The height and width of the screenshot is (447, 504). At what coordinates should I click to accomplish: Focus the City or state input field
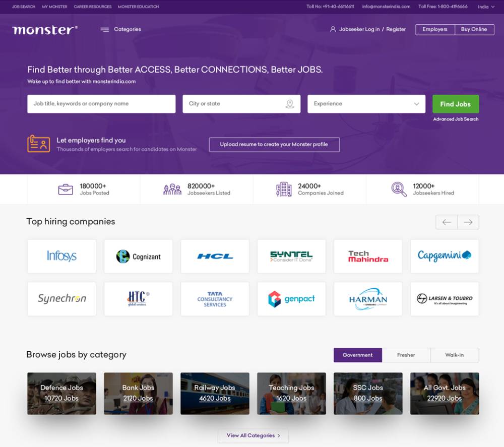coord(242,104)
